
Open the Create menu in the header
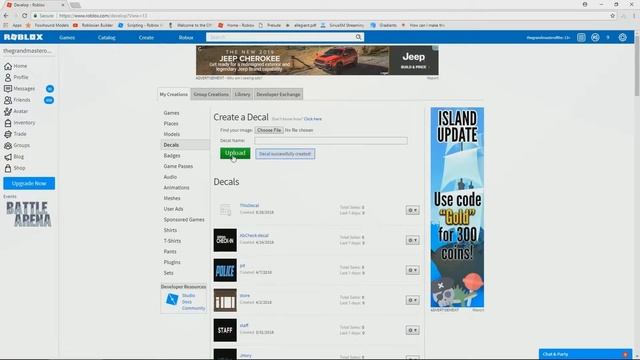[146, 38]
